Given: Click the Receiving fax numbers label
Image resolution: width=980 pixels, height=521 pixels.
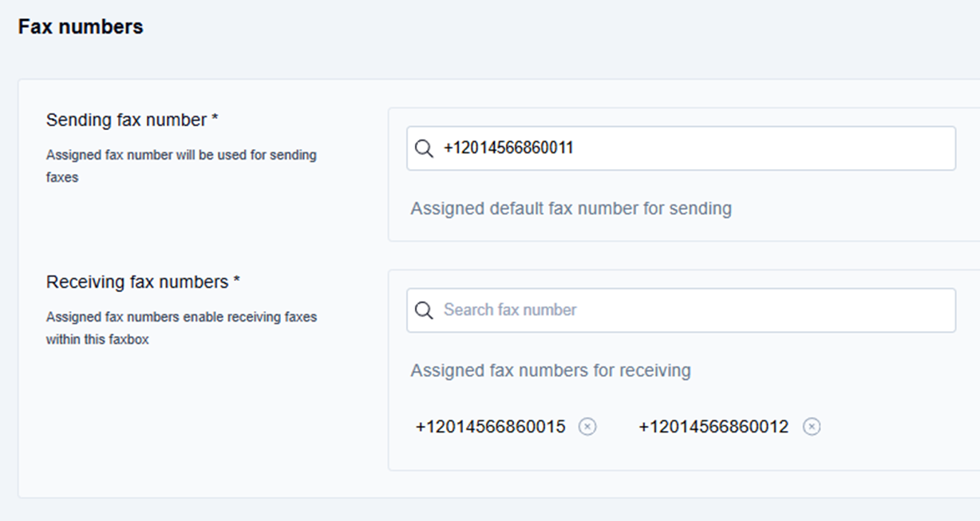Looking at the screenshot, I should 137,282.
